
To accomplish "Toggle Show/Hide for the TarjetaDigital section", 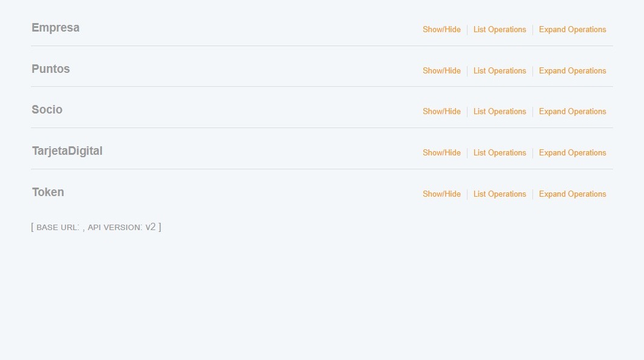I will (x=441, y=153).
